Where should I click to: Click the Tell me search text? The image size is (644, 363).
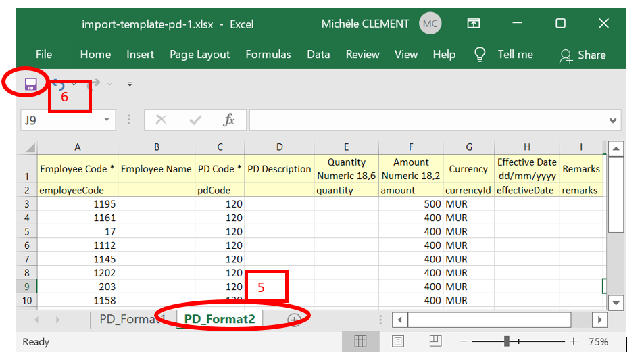point(515,54)
